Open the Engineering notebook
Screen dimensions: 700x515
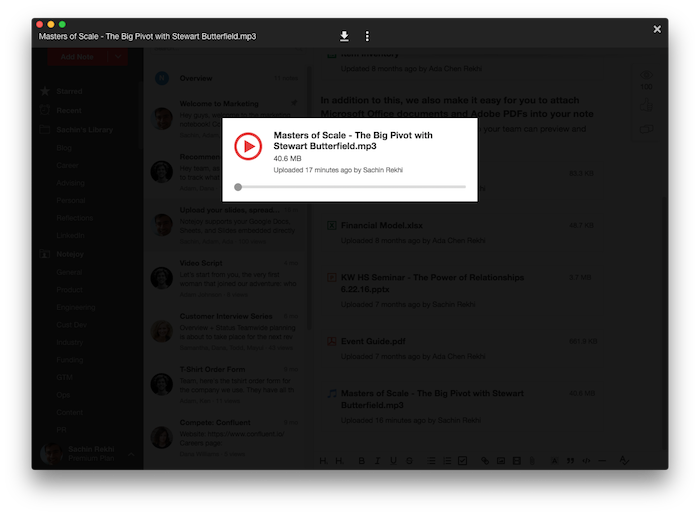(x=76, y=307)
